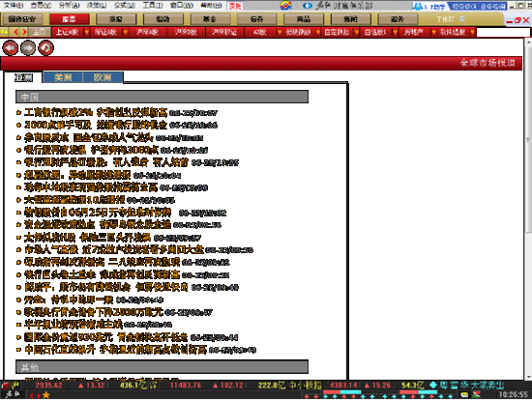Switch to the 欧洲 tab
Viewport: 532px width, 400px height.
103,77
